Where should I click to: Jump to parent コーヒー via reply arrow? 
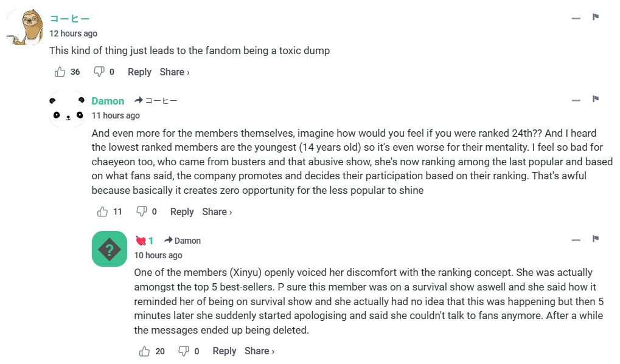(156, 101)
